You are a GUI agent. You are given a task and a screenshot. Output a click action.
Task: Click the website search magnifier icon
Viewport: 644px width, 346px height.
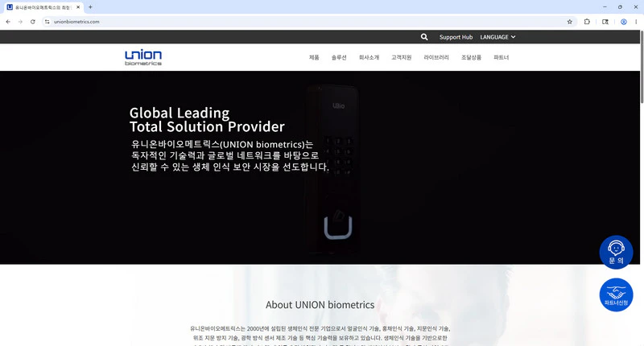pyautogui.click(x=424, y=37)
